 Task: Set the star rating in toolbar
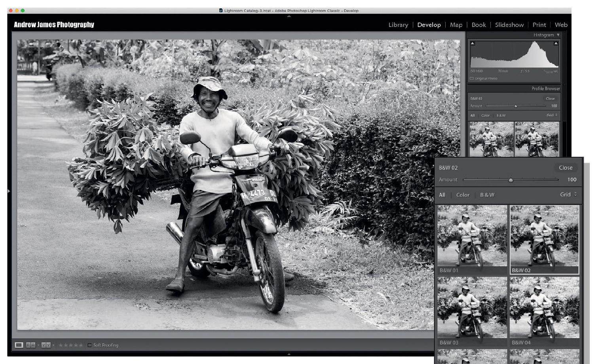coord(70,345)
